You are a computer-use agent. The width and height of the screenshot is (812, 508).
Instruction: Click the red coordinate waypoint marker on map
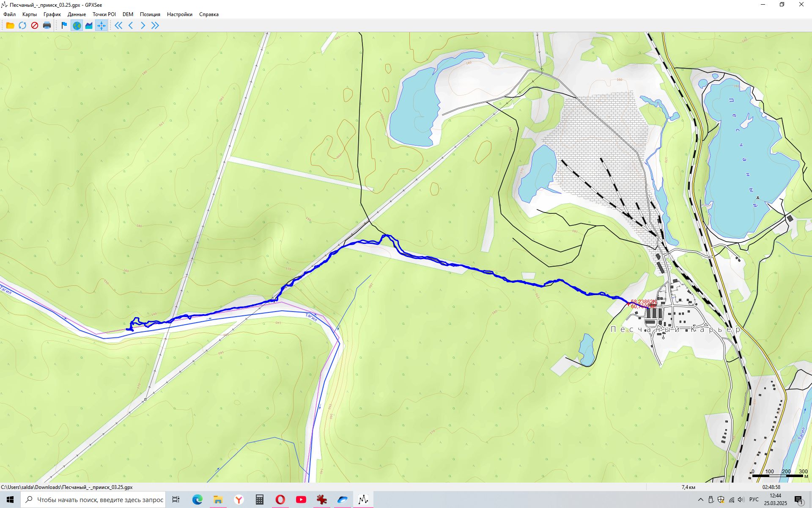coord(628,304)
